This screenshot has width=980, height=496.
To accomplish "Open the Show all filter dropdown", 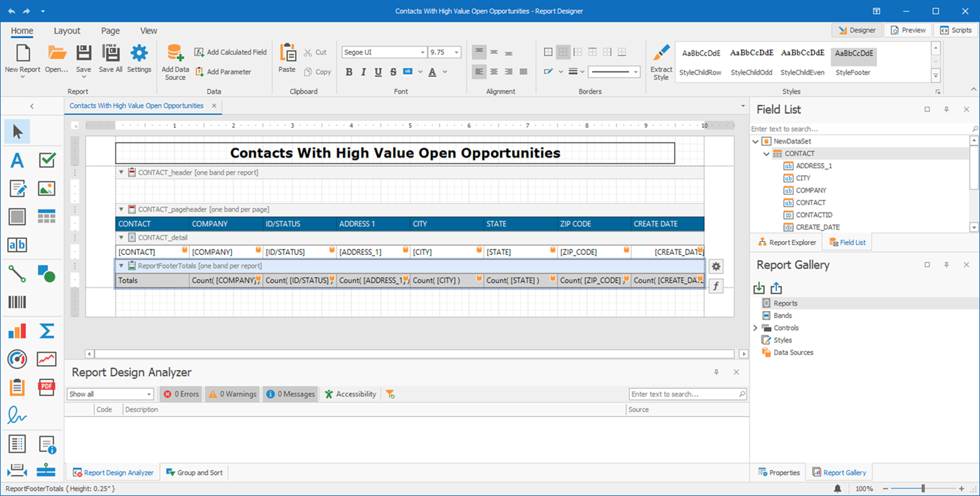I will [149, 394].
